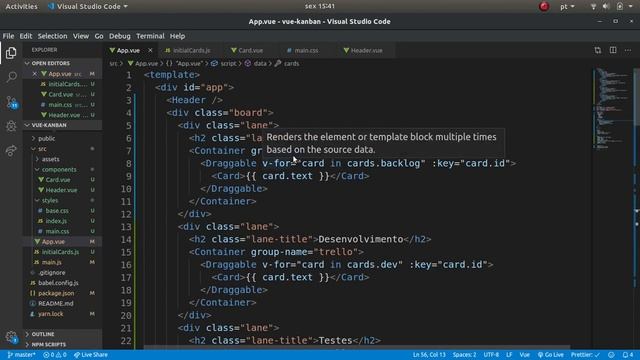Expand the public folder
The width and height of the screenshot is (640, 360).
(62, 138)
